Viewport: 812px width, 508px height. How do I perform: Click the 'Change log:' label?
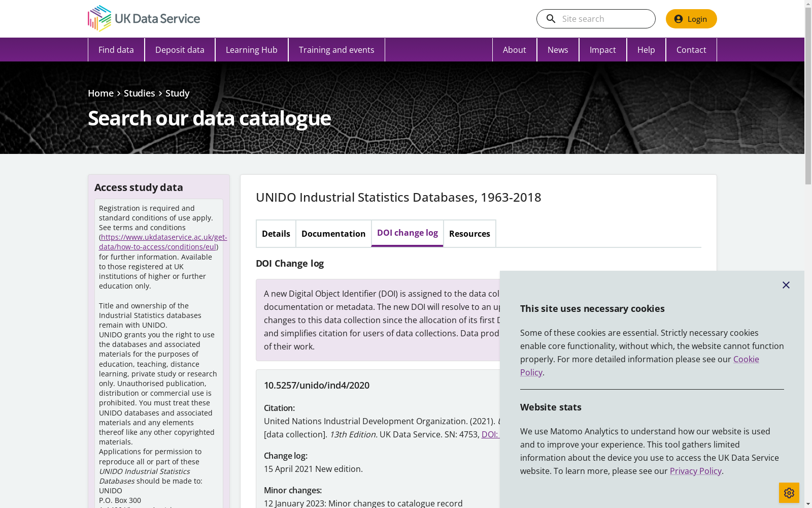[x=286, y=456]
